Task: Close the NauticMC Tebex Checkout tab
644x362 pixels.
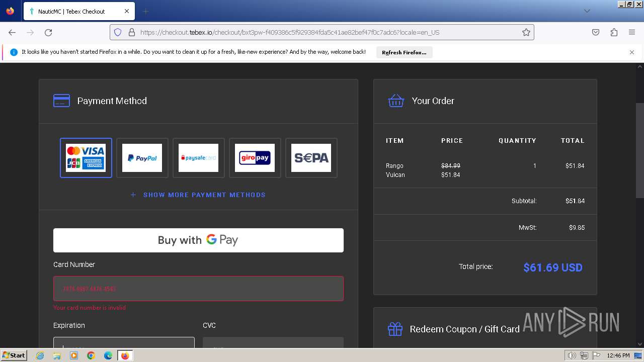Action: pos(127,11)
